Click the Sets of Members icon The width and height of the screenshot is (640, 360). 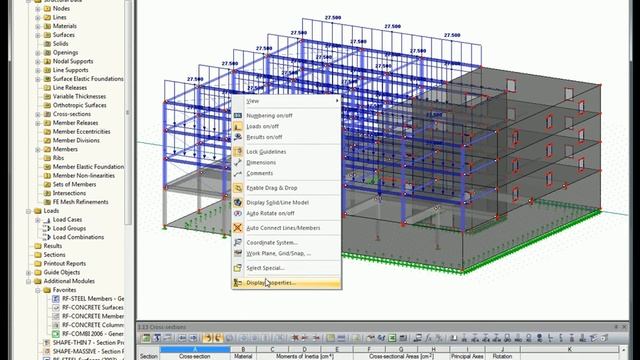[x=47, y=184]
